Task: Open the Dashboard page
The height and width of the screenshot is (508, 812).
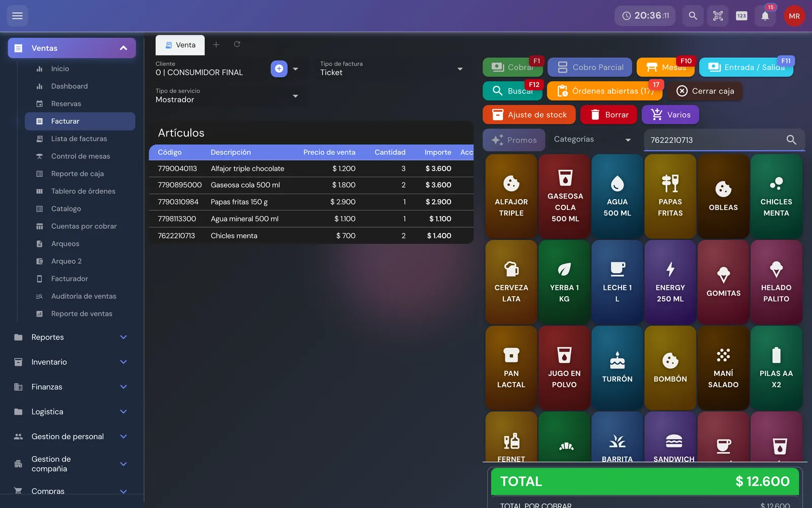Action: pyautogui.click(x=80, y=86)
